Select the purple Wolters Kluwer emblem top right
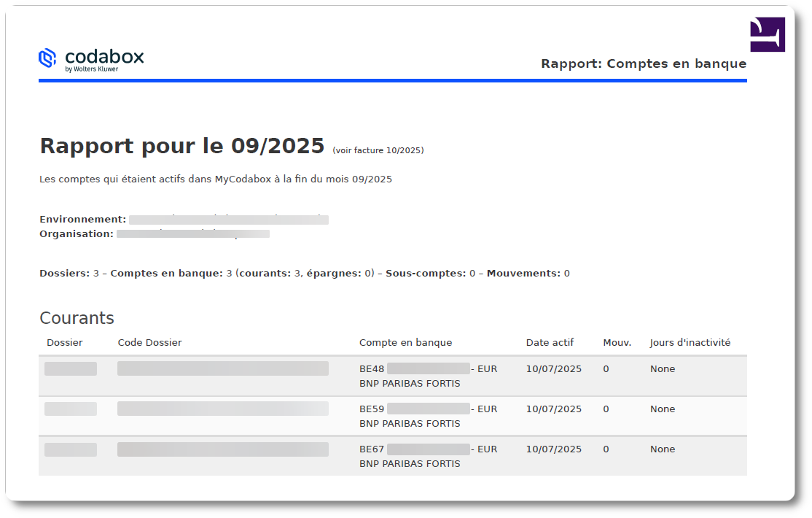 [767, 34]
